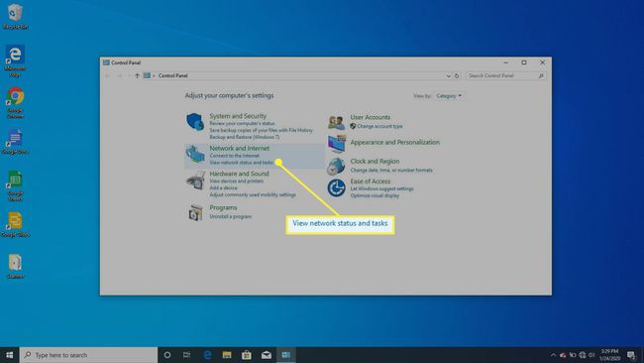Click Save backup copies with File History
Image resolution: width=644 pixels, height=363 pixels.
point(262,130)
